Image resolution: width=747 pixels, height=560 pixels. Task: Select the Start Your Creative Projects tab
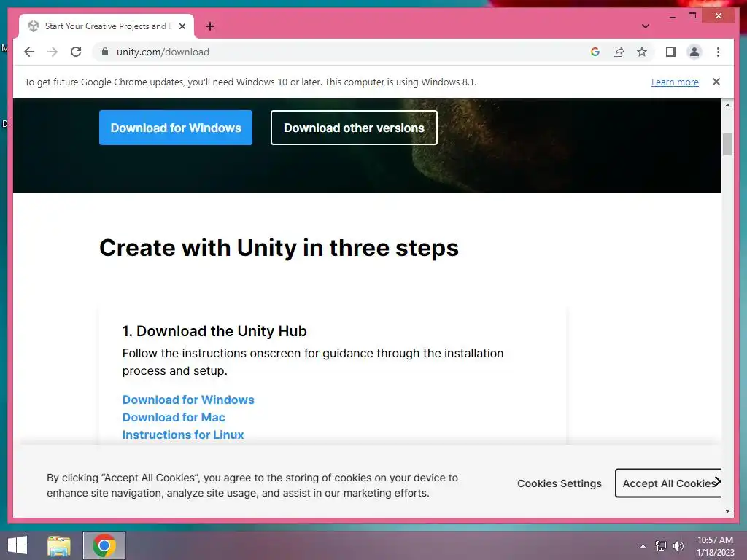(105, 26)
